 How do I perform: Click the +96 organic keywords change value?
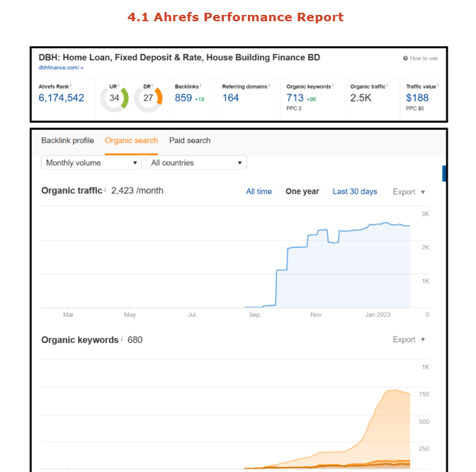(x=311, y=99)
